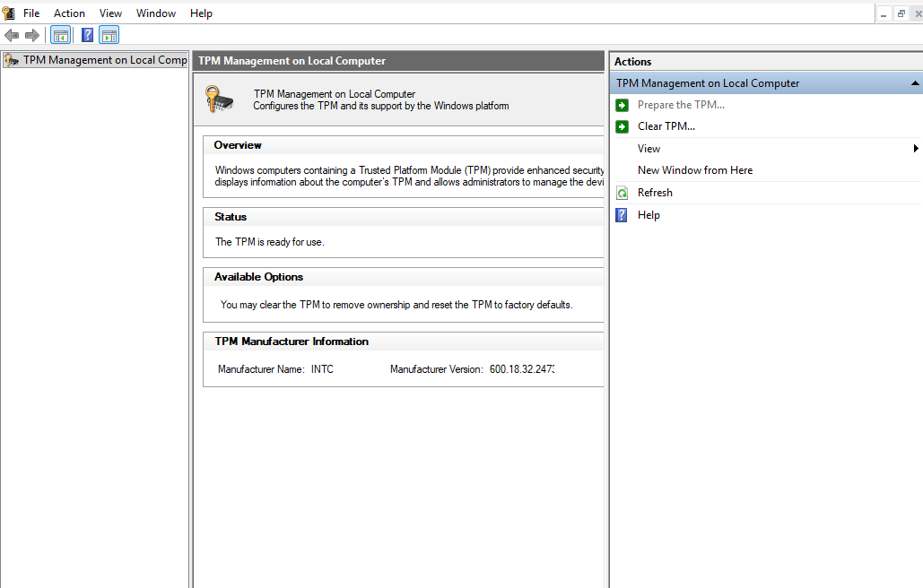This screenshot has height=588, width=923.
Task: Click the green Clear TPM arrow icon
Action: point(622,126)
